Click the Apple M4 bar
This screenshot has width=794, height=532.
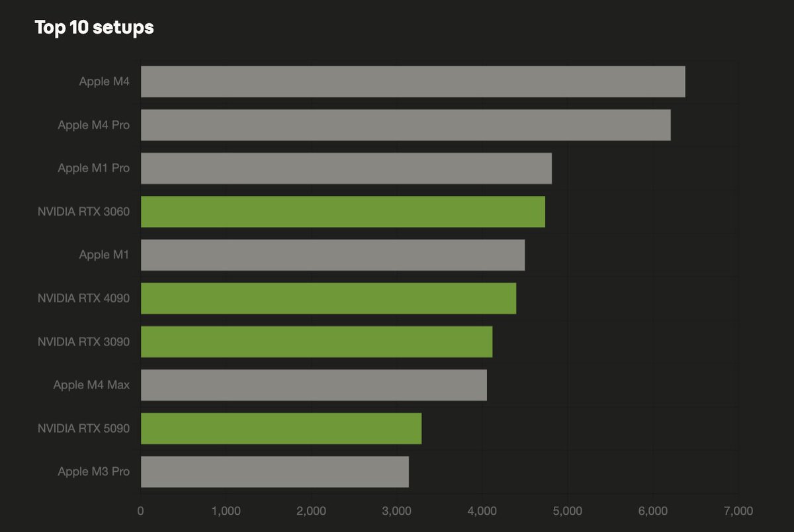tap(413, 81)
